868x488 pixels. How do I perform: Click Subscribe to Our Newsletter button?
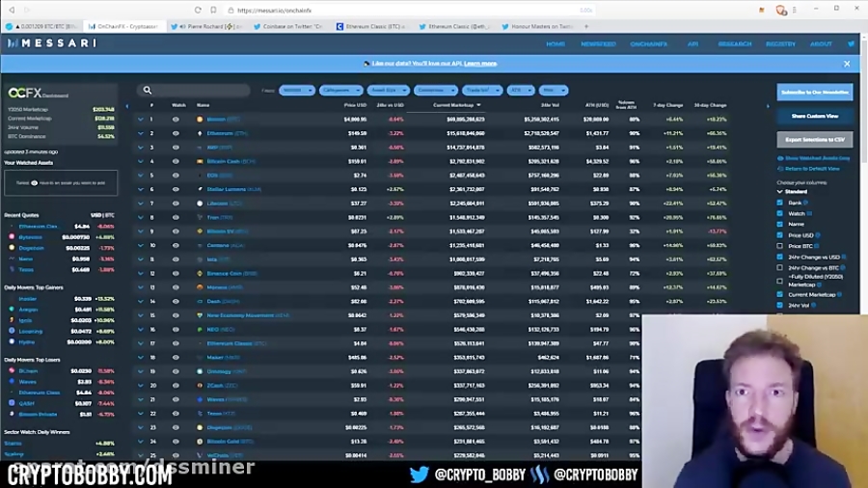tap(814, 93)
